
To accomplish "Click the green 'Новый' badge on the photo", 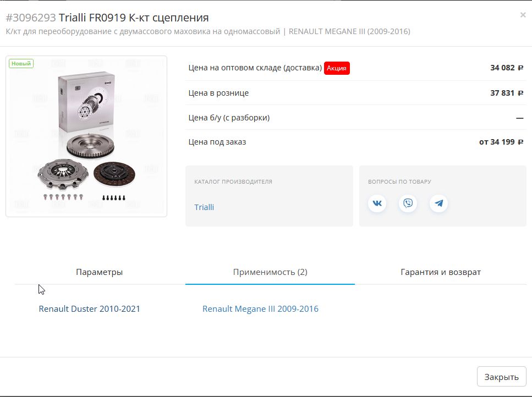I will [21, 63].
